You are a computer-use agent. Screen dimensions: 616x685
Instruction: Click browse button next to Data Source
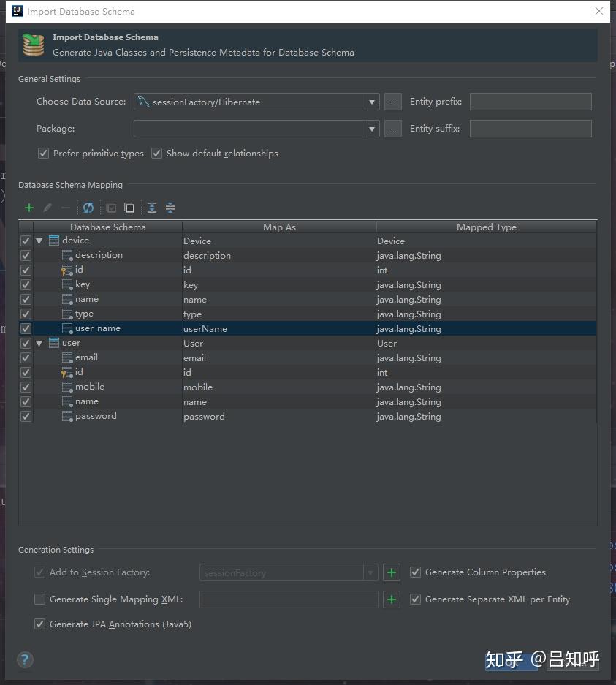(x=393, y=102)
